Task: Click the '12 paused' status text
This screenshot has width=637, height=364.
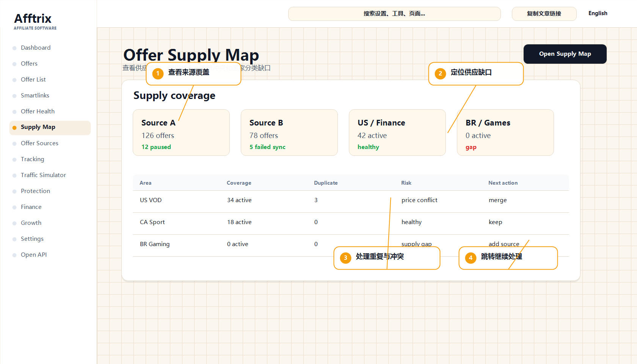Action: point(156,147)
